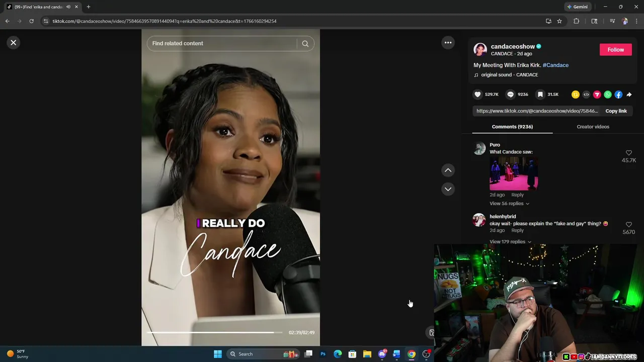Viewport: 644px width, 362px height.
Task: Open Gemini in Chrome
Action: coord(577,7)
